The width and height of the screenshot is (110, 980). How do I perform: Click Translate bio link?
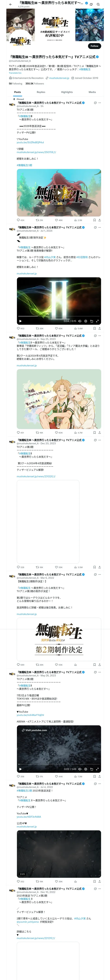click(x=15, y=73)
